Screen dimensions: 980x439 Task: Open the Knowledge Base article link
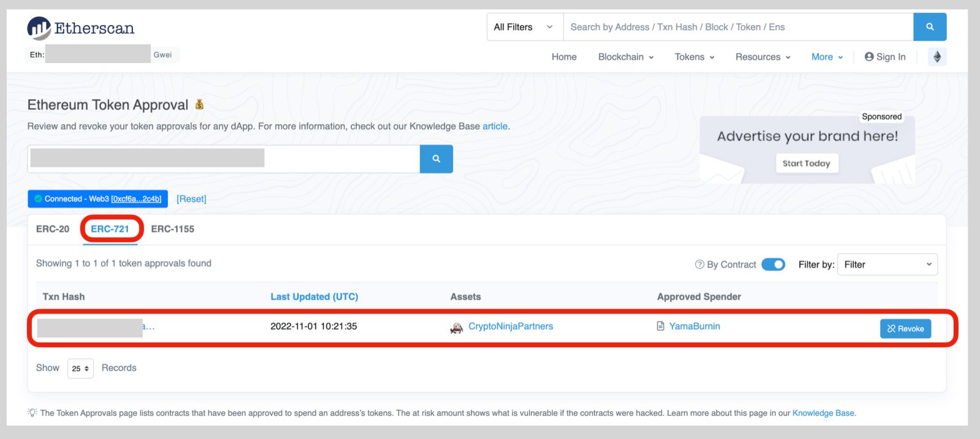(495, 126)
